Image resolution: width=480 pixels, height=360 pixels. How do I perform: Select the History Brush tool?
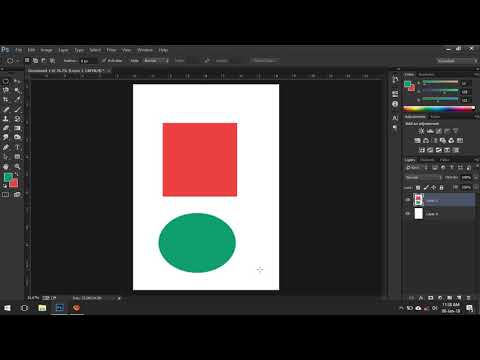click(17, 119)
